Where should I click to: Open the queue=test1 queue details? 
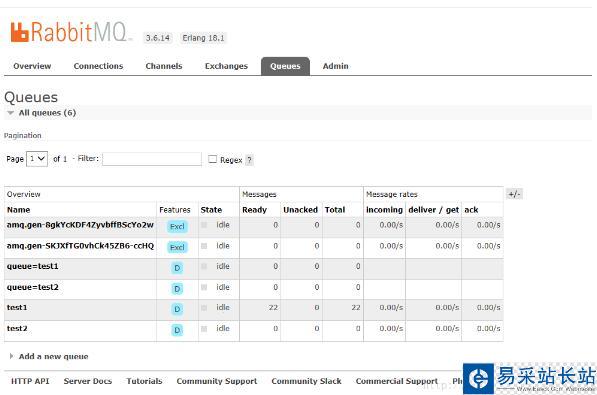[x=32, y=266]
